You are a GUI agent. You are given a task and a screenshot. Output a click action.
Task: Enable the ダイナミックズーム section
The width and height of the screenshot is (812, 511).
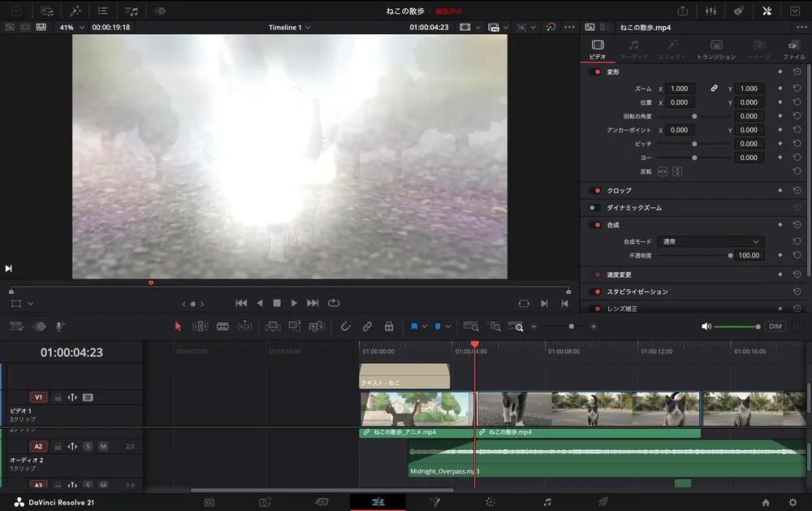coord(593,208)
